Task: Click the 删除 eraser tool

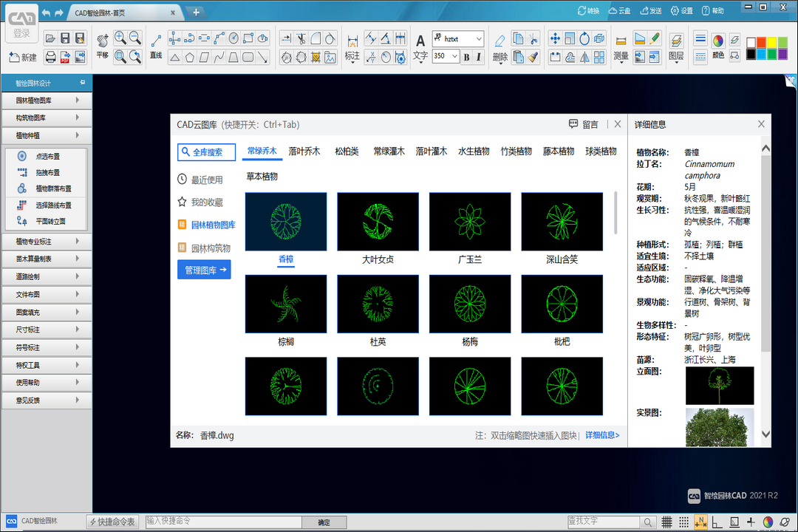Action: (x=499, y=46)
